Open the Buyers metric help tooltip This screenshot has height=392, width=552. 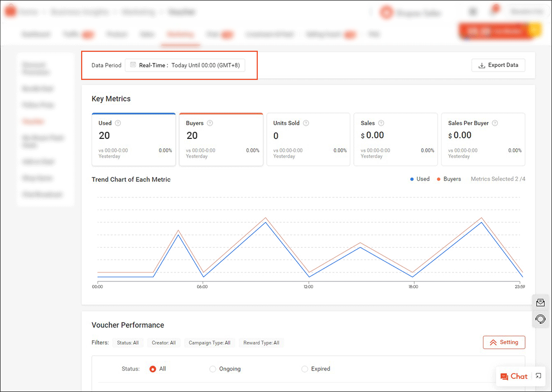[210, 123]
